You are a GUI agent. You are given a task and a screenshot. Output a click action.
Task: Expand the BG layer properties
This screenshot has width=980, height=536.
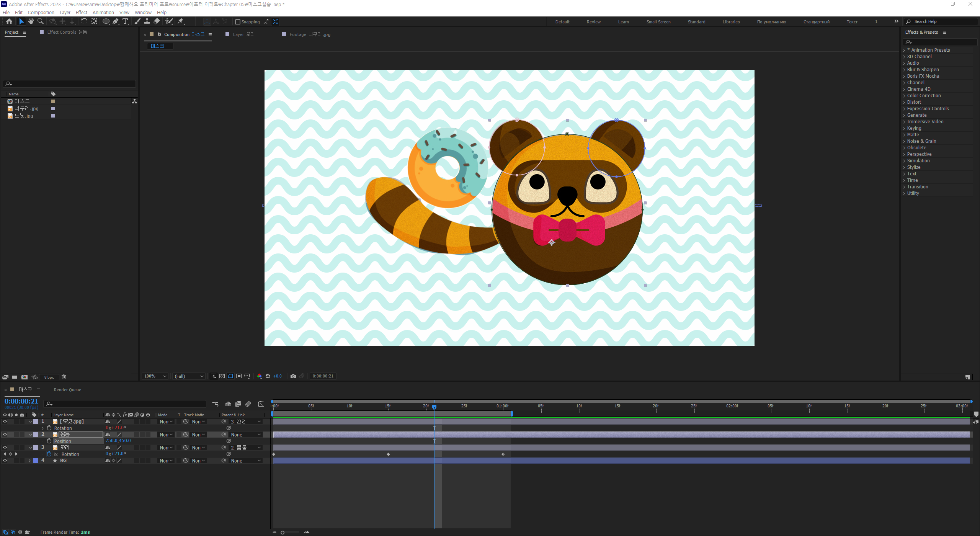(30, 461)
